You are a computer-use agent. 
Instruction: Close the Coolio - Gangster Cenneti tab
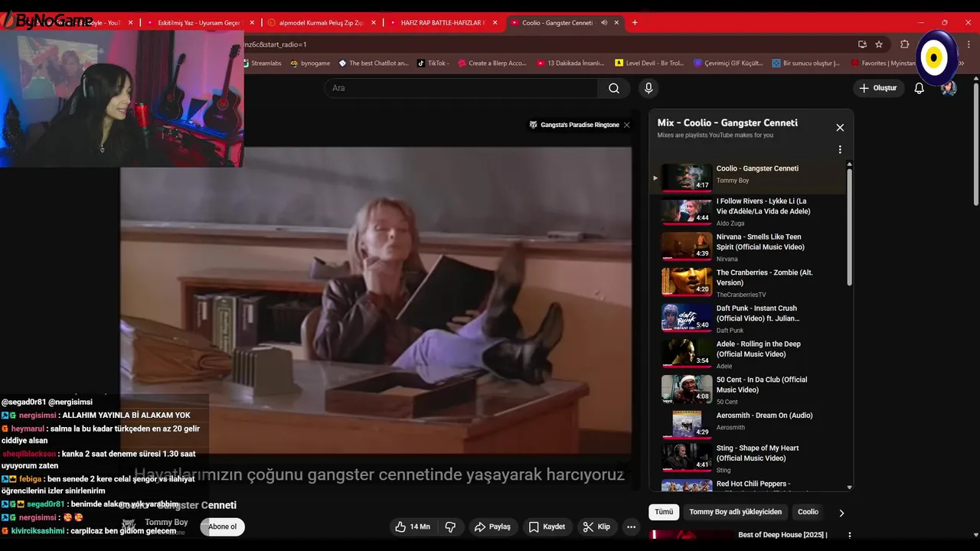coord(616,23)
